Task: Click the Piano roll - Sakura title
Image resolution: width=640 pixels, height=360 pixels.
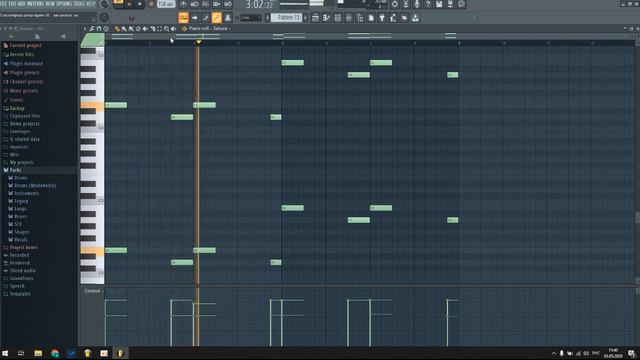Action: pyautogui.click(x=208, y=29)
